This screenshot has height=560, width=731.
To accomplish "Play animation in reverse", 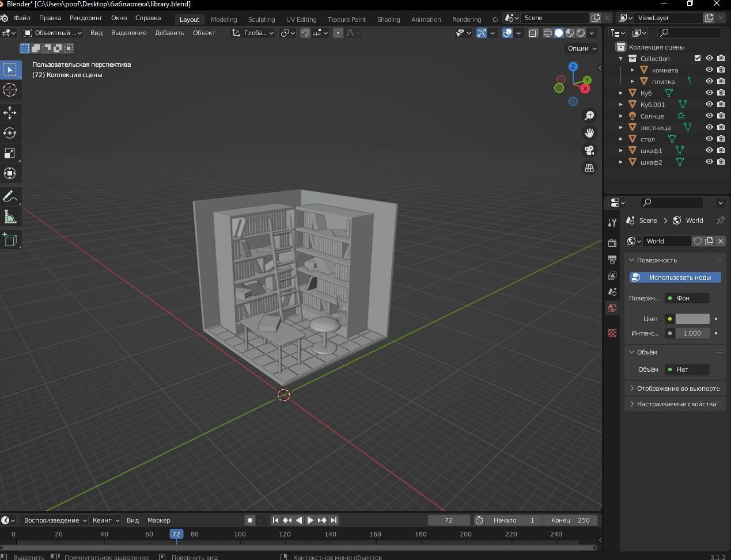I will [x=298, y=520].
